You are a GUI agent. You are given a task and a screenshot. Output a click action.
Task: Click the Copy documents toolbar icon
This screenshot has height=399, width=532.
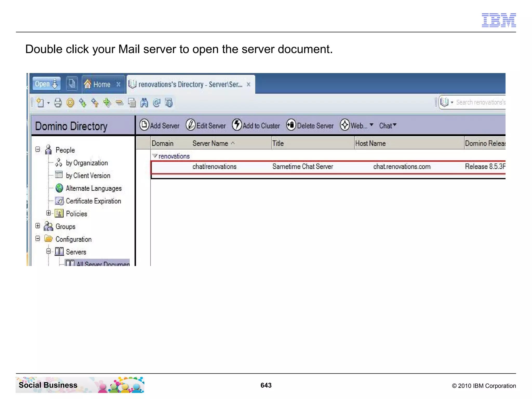click(x=132, y=103)
